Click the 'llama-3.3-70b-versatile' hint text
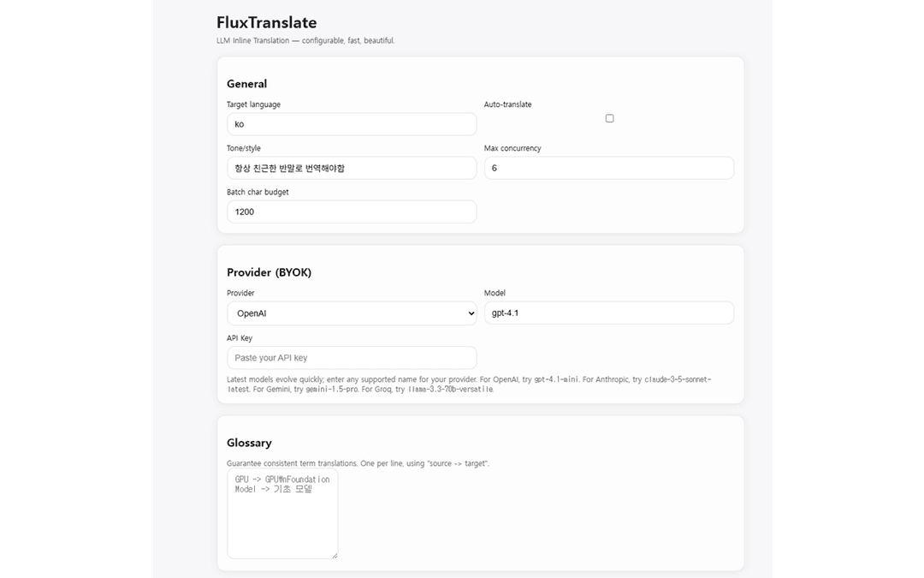This screenshot has width=924, height=578. click(444, 389)
